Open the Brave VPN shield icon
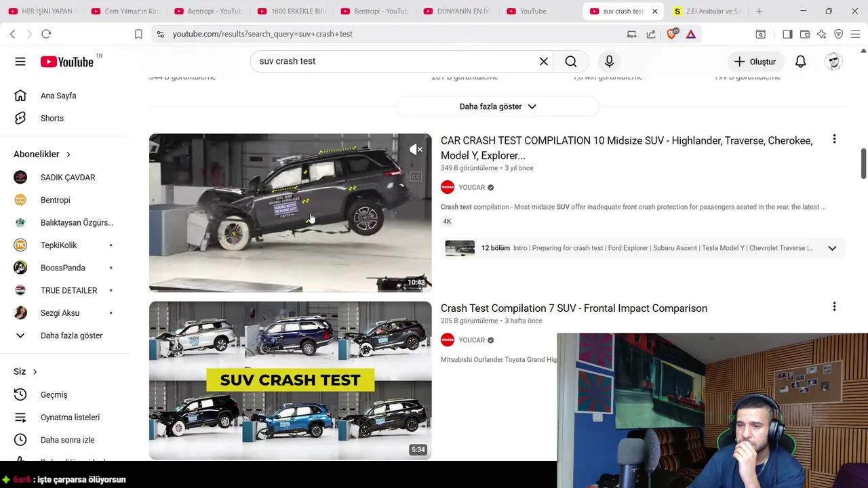Screen dimensions: 868x488 838,34
